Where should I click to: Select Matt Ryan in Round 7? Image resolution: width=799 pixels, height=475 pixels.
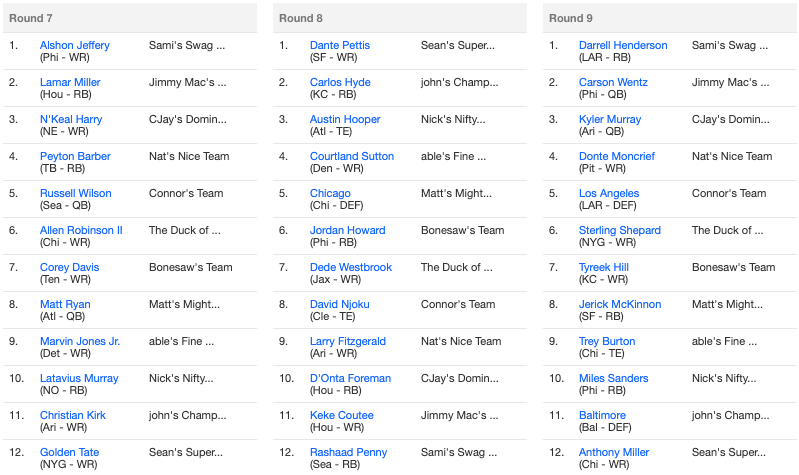[65, 304]
